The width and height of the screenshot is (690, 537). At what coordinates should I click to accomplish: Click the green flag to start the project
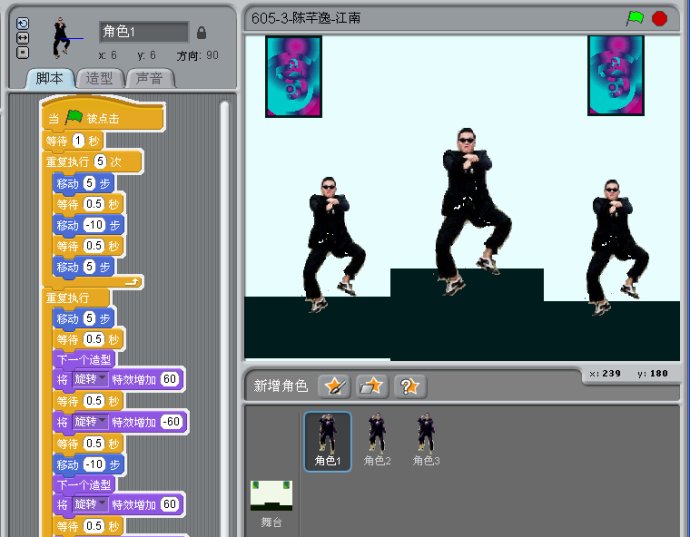pyautogui.click(x=634, y=18)
